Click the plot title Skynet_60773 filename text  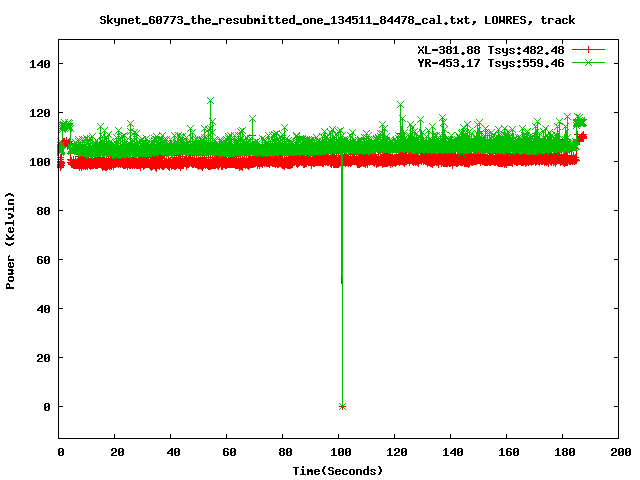pos(337,20)
